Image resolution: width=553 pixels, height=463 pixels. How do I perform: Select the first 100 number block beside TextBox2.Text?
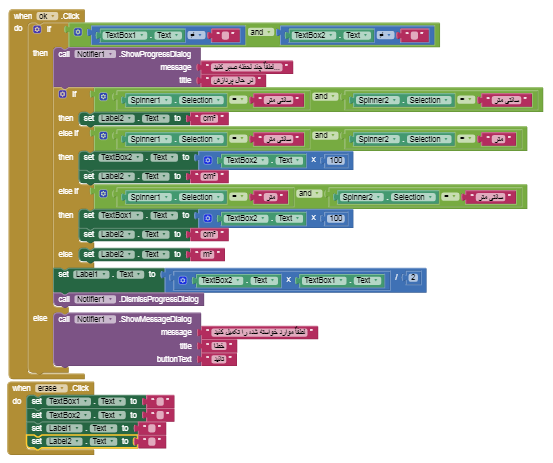pyautogui.click(x=335, y=160)
